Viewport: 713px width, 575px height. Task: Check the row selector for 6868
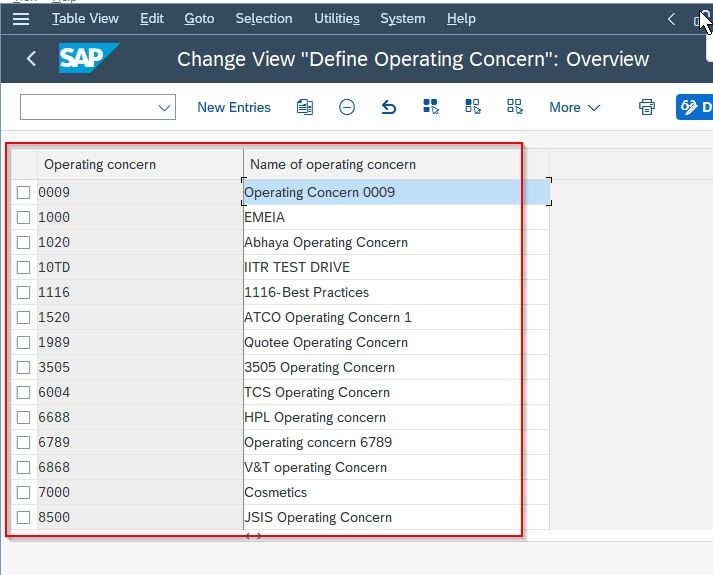pyautogui.click(x=24, y=467)
